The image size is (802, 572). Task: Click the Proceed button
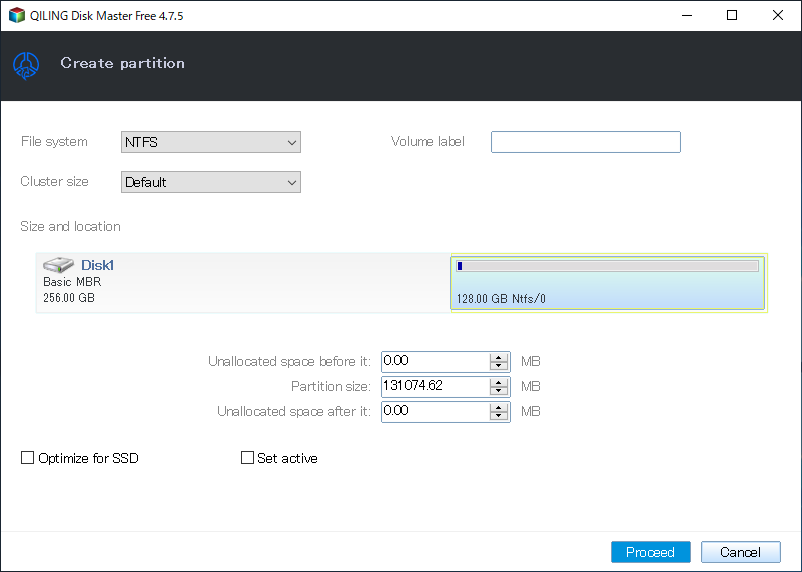pyautogui.click(x=651, y=552)
